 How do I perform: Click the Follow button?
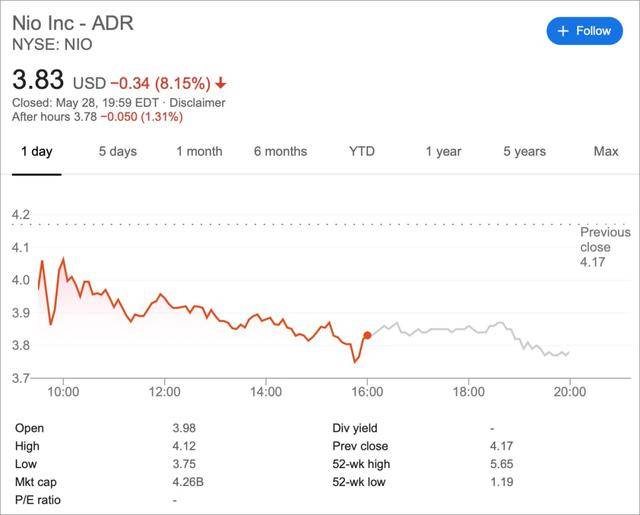tap(585, 30)
